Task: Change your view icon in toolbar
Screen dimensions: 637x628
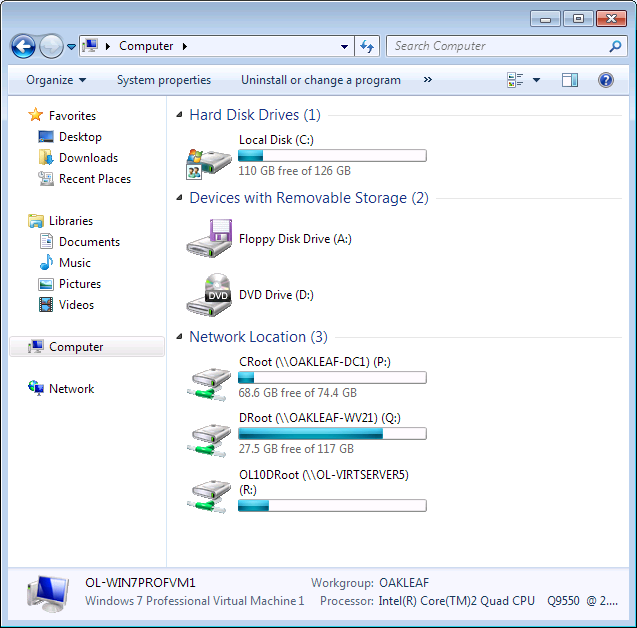Action: point(515,80)
